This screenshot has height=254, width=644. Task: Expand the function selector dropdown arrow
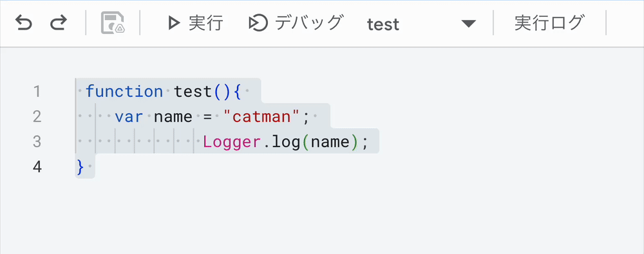coord(468,24)
